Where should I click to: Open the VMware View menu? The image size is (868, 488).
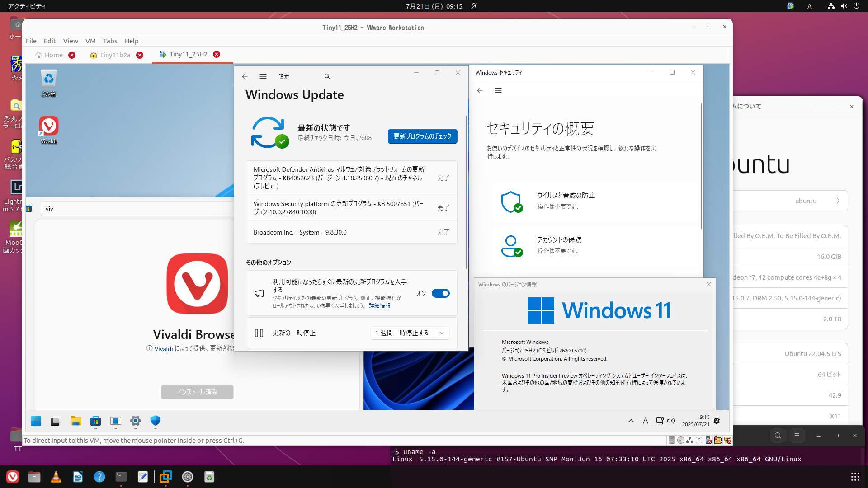[71, 41]
